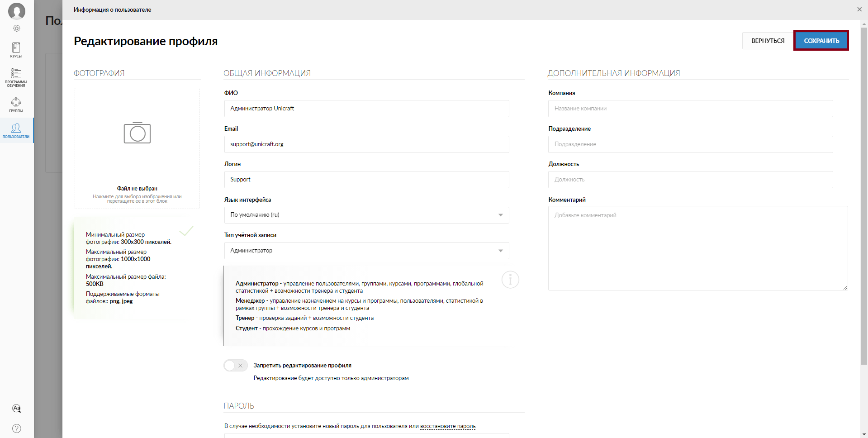This screenshot has height=438, width=868.
Task: Open the Курсы section icon
Action: point(16,50)
